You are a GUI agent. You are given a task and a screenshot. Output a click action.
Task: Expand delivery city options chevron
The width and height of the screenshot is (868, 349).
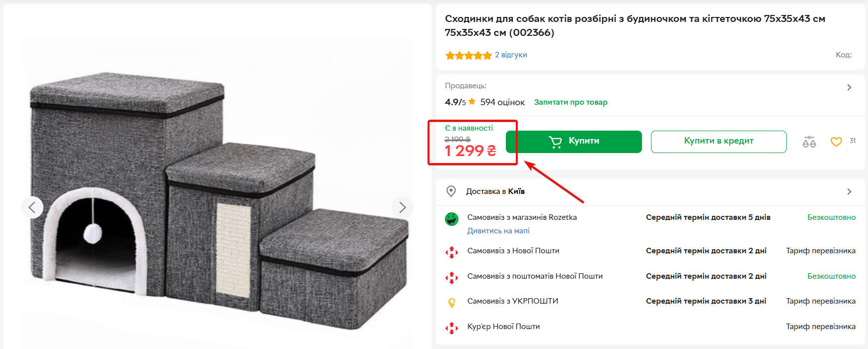(x=849, y=192)
